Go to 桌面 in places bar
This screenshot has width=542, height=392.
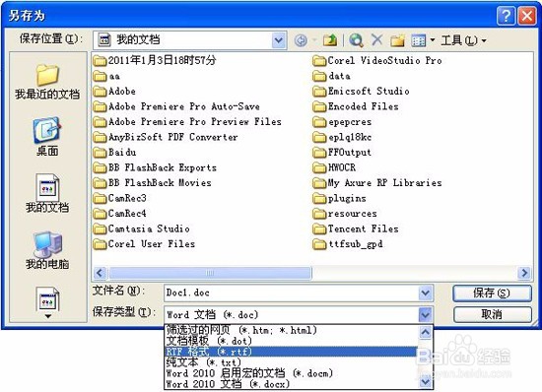(x=47, y=137)
